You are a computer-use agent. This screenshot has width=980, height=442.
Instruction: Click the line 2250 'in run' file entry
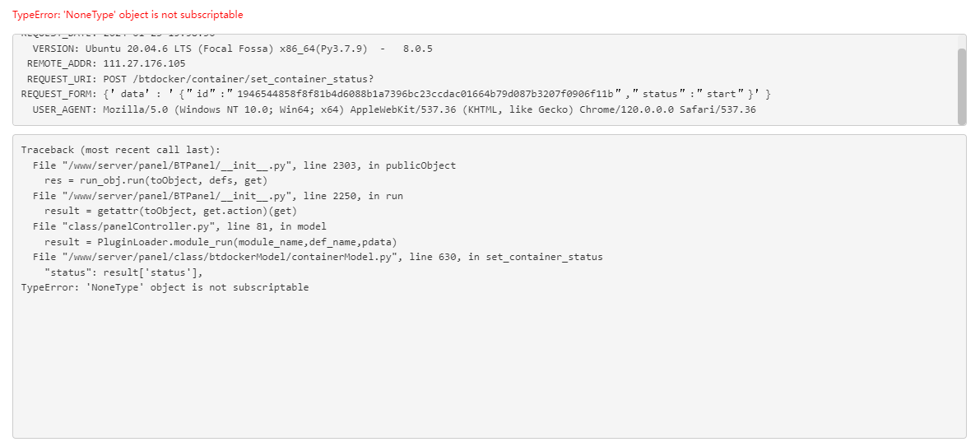(x=218, y=196)
